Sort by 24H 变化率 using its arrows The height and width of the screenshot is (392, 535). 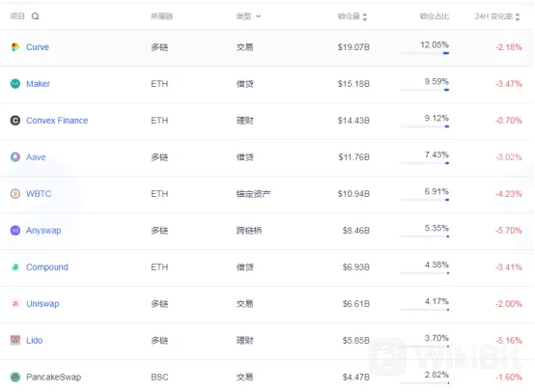[518, 16]
